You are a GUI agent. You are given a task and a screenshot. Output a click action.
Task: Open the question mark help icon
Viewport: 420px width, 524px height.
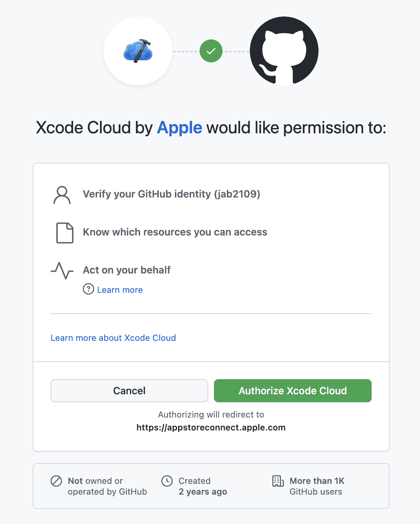pos(88,289)
